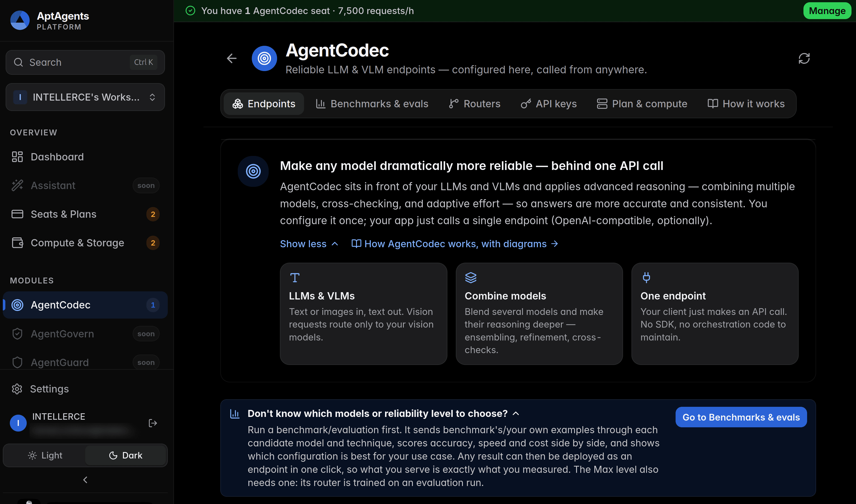Open the How it works tab

click(x=746, y=104)
